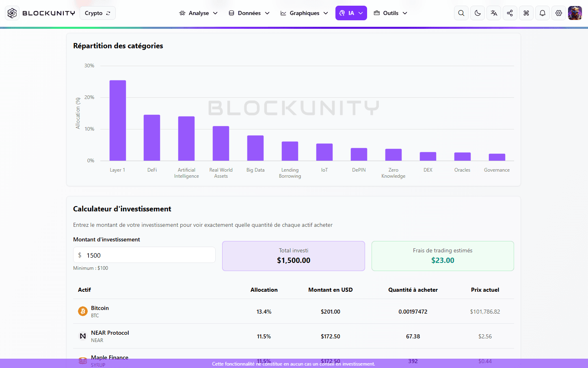Click the NEAR price $2.56

(x=485, y=336)
